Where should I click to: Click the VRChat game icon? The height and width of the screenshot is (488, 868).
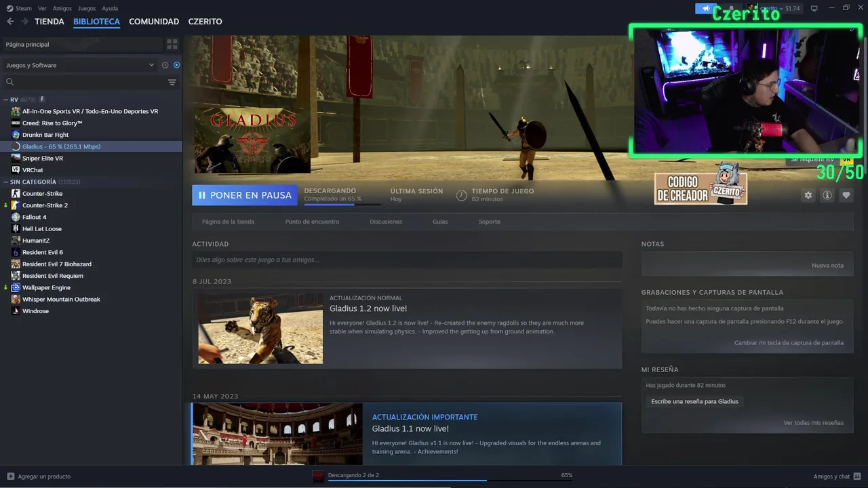16,170
